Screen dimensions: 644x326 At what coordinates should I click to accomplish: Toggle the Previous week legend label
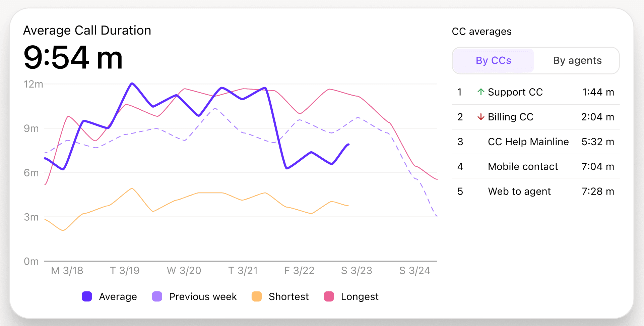point(203,297)
